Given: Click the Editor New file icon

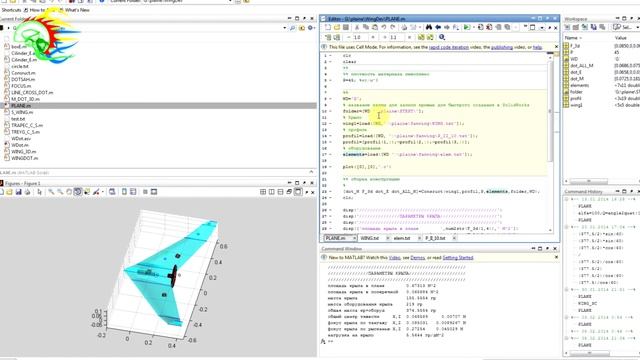Looking at the screenshot, I should point(328,27).
